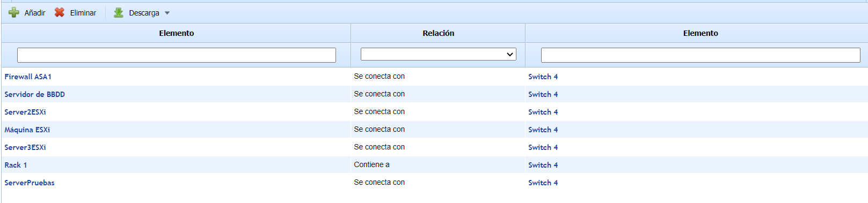
Task: Click the green plus Añadir icon
Action: click(14, 13)
